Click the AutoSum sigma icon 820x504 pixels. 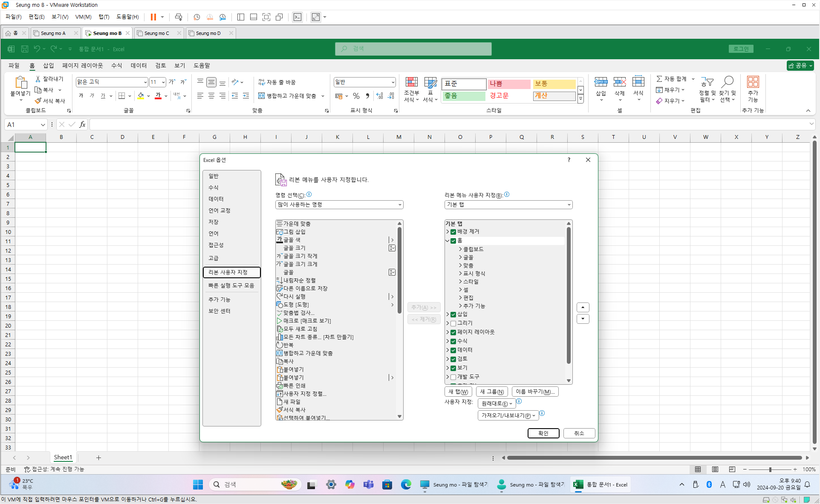[659, 79]
